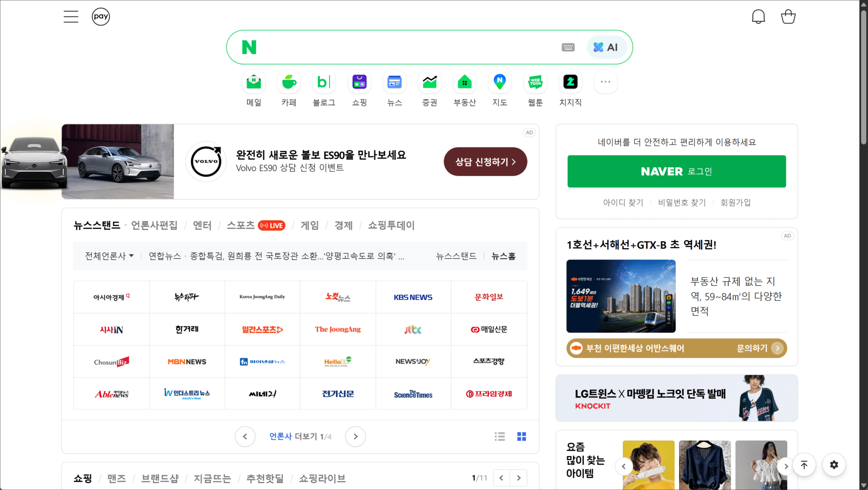The height and width of the screenshot is (490, 868).
Task: Click the AI search button
Action: (x=606, y=47)
